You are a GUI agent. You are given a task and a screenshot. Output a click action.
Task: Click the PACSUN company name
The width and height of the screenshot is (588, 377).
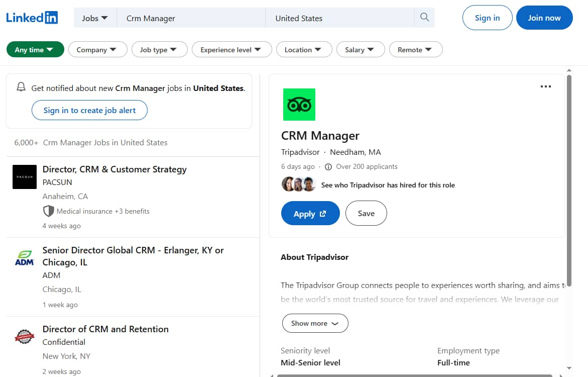[57, 182]
